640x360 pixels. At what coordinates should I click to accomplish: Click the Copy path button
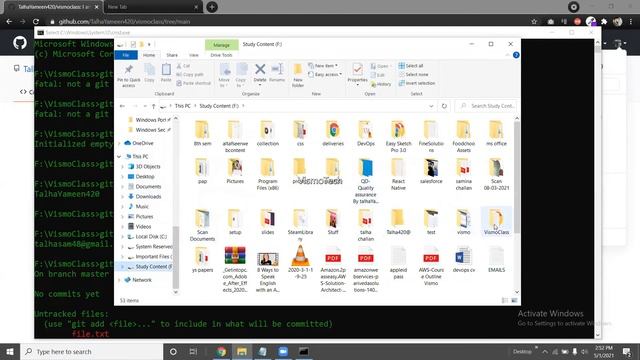[190, 75]
